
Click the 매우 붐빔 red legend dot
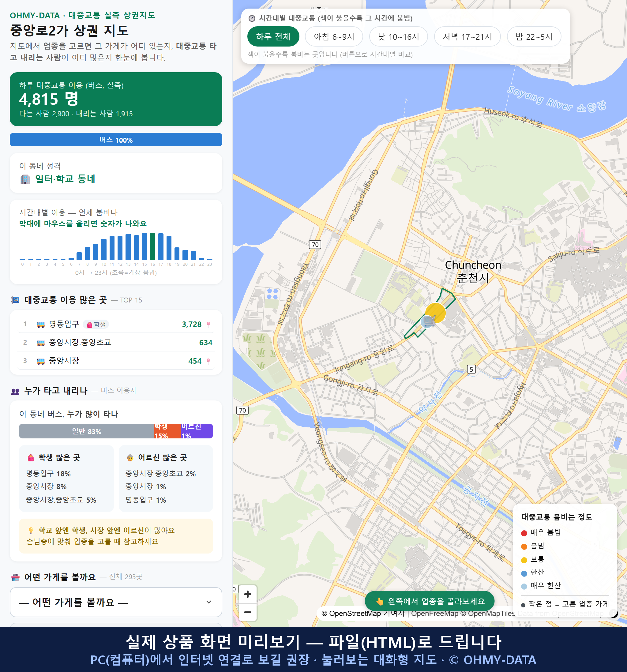point(524,533)
